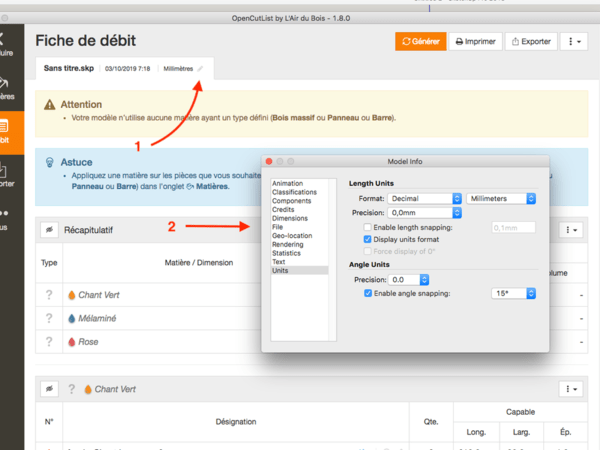Open the three-dots Plus sidebar tab
This screenshot has height=450, width=600.
point(12,220)
